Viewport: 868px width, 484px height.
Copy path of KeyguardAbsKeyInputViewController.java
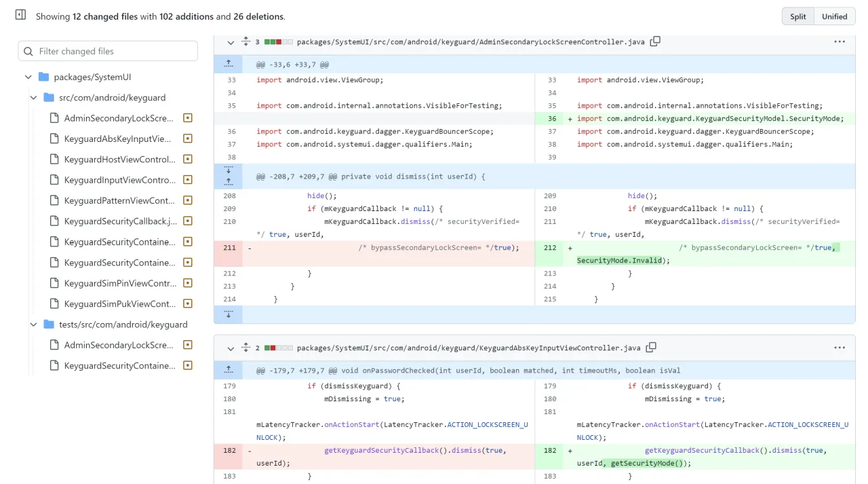coord(650,348)
